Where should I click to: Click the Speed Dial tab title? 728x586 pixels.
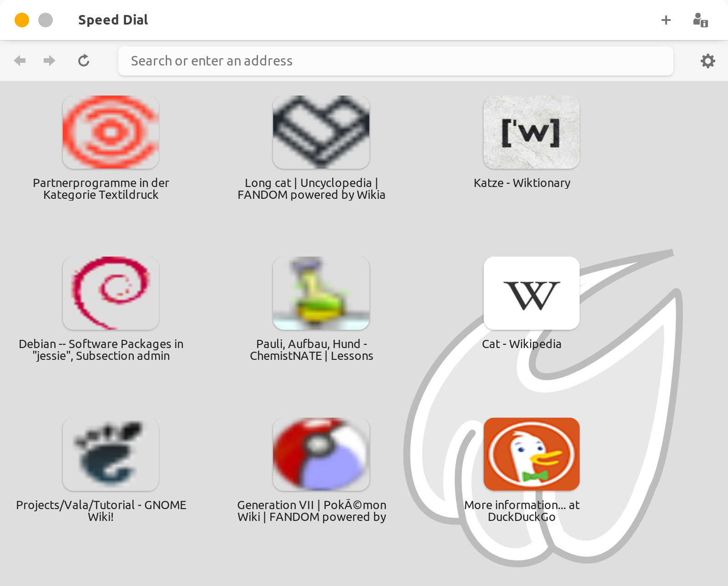tap(113, 20)
